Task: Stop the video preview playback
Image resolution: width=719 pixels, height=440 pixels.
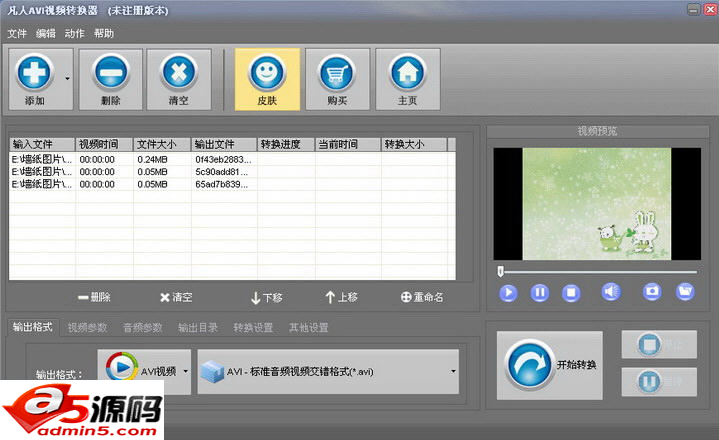Action: 570,292
